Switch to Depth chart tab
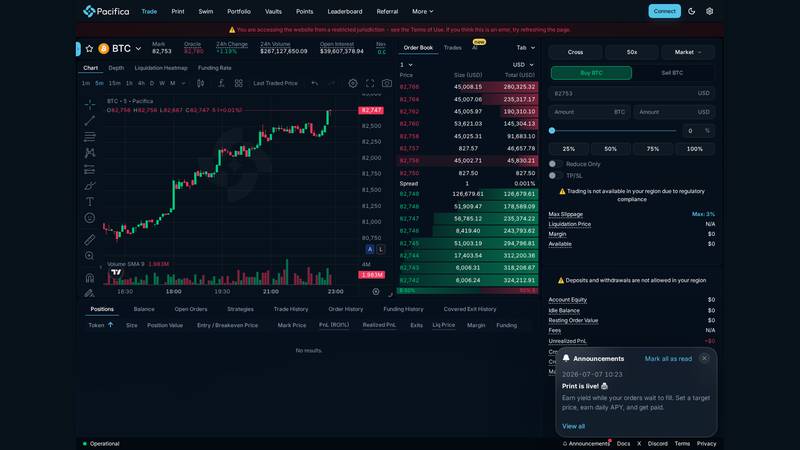Image resolution: width=800 pixels, height=450 pixels. coord(116,68)
